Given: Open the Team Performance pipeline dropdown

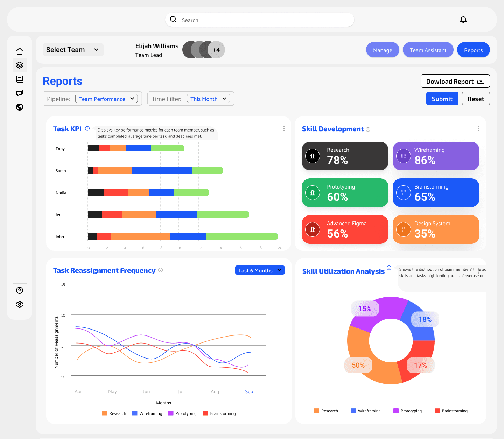Looking at the screenshot, I should point(106,99).
